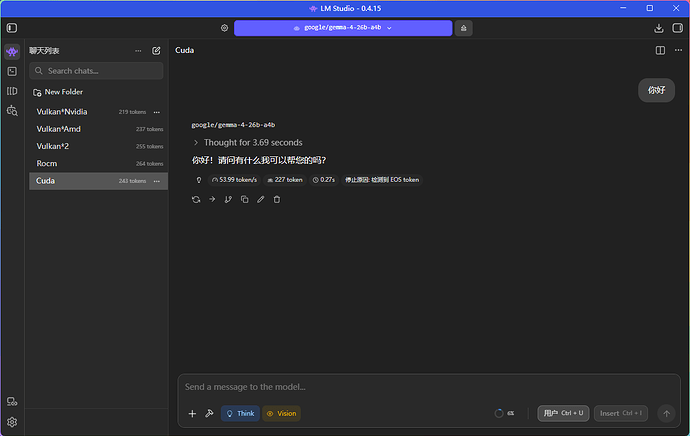Image resolution: width=690 pixels, height=436 pixels.
Task: Open Settings gear at sidebar bottom
Action: click(12, 422)
